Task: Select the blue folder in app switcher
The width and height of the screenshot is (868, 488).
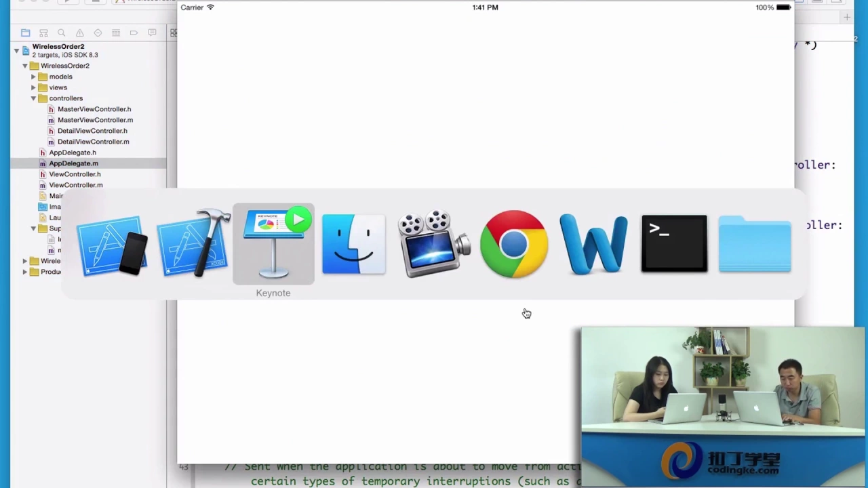Action: [754, 244]
